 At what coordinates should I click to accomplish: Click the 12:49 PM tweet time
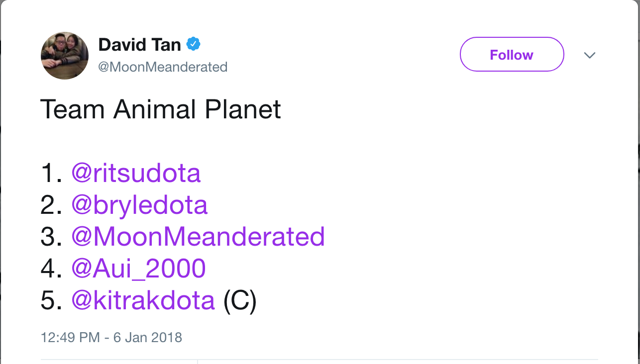(x=70, y=338)
